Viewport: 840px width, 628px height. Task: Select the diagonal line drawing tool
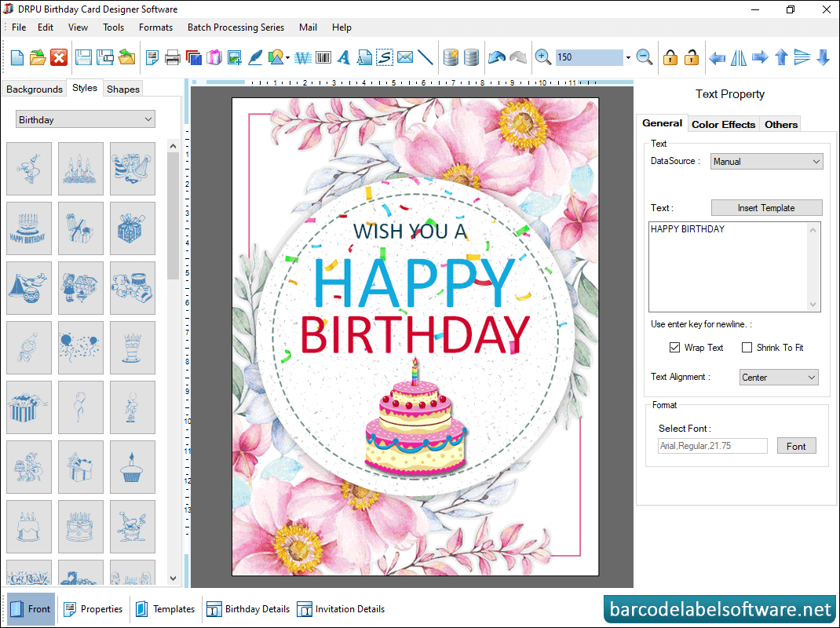[x=425, y=57]
